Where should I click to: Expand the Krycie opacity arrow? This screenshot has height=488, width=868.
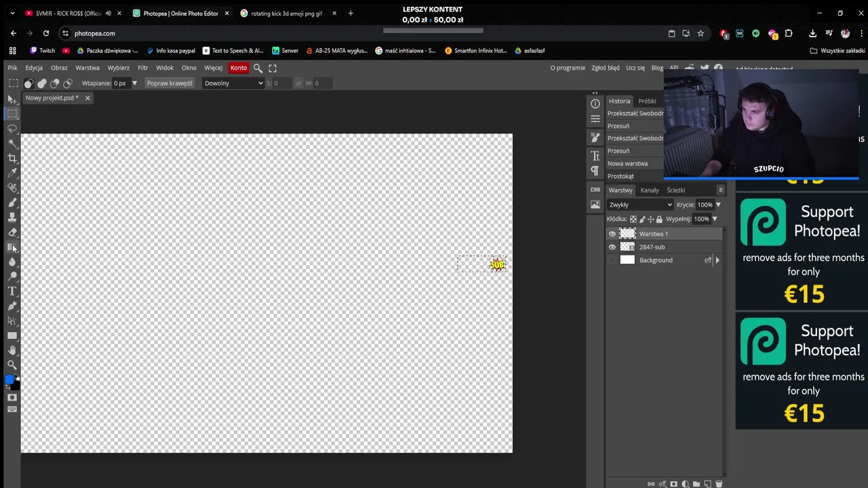718,205
